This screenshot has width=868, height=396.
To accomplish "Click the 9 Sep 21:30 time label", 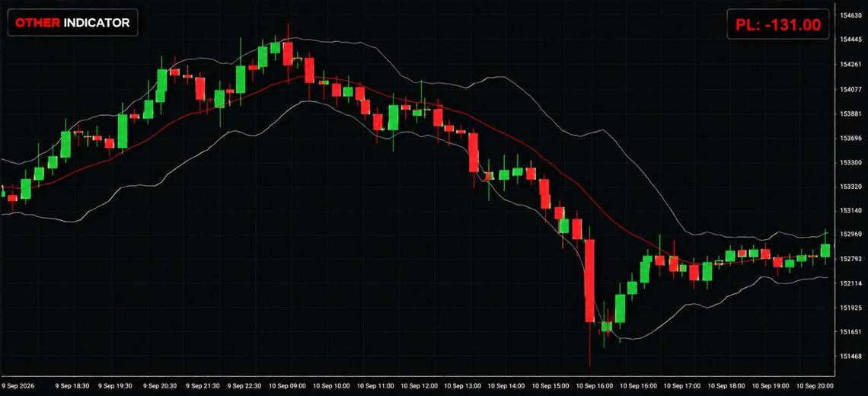I will [x=203, y=385].
